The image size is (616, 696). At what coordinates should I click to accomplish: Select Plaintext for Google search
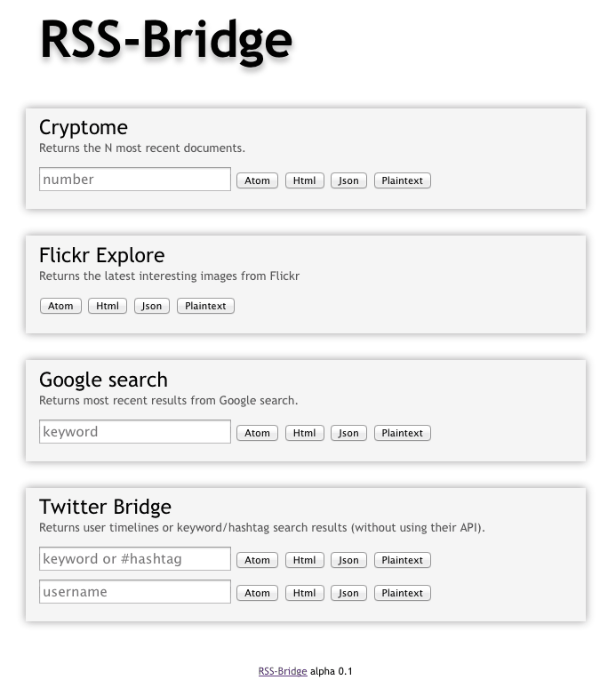coord(403,433)
